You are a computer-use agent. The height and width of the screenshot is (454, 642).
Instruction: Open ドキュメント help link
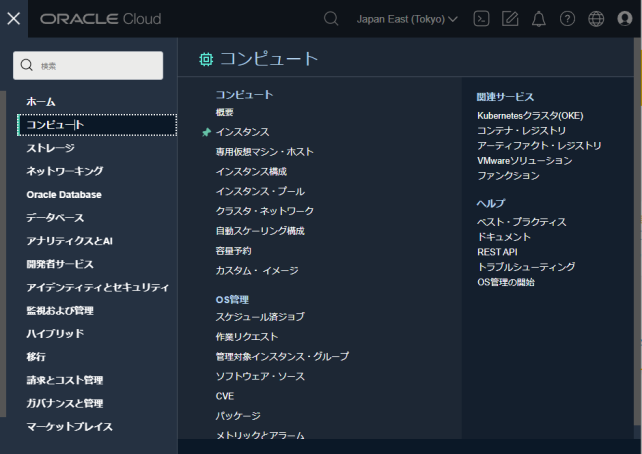point(504,237)
